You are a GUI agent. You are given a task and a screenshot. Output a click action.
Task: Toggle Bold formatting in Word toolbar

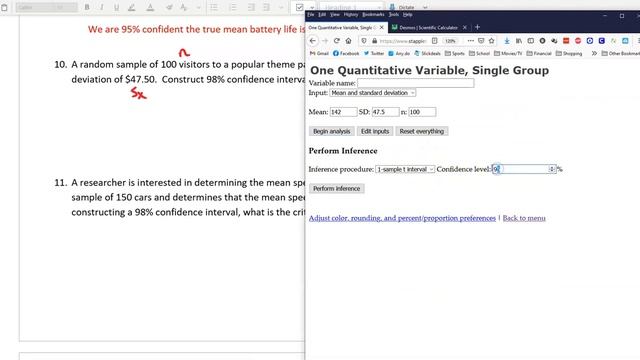pyautogui.click(x=87, y=7)
